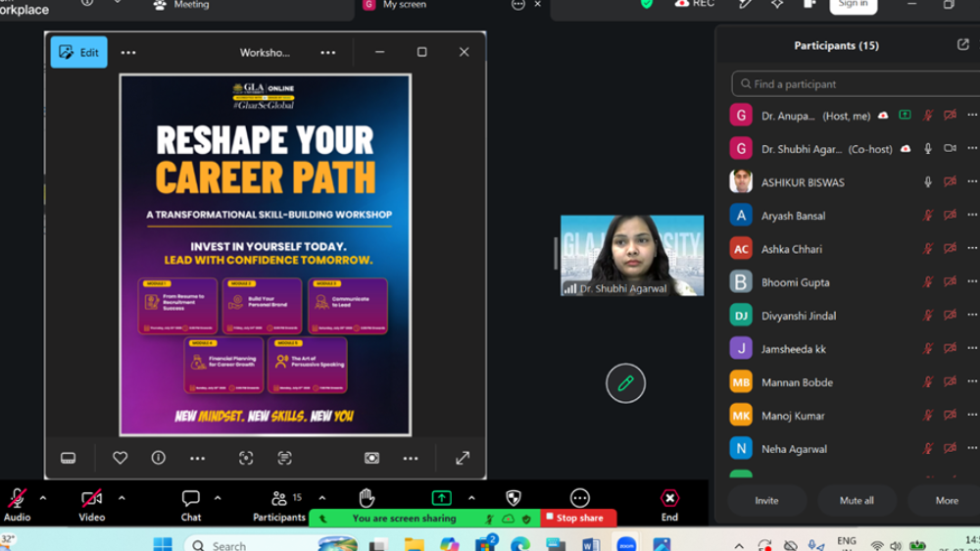Unmute using the Audio button

pos(17,505)
